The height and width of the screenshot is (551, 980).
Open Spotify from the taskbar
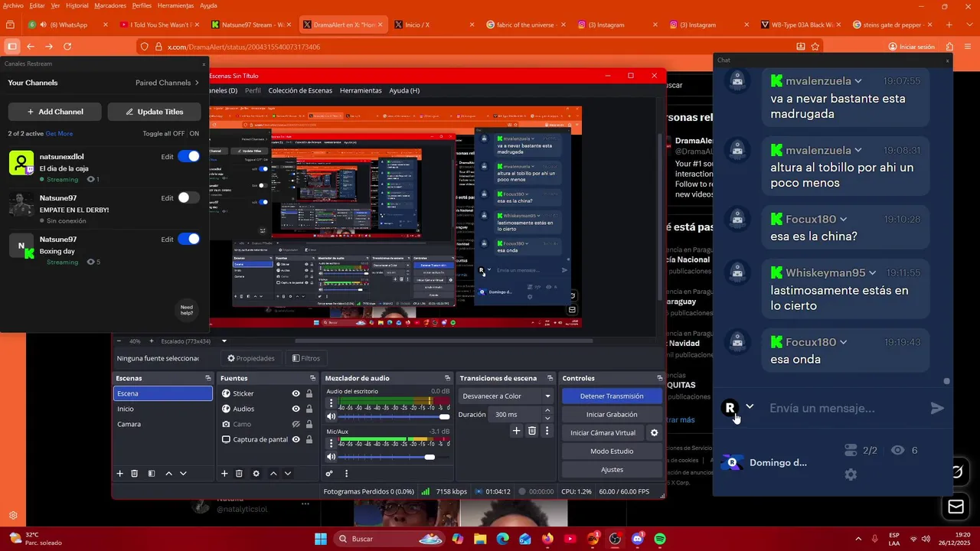pos(660,539)
